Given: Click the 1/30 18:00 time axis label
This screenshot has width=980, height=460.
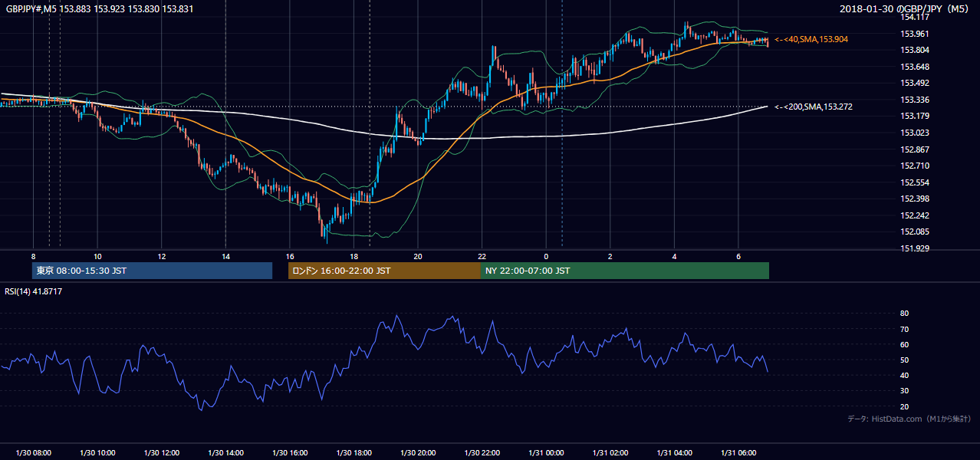Looking at the screenshot, I should click(x=354, y=453).
